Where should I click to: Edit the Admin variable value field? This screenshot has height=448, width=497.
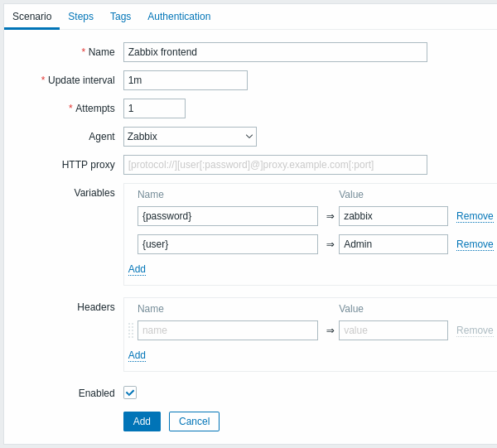[x=393, y=244]
